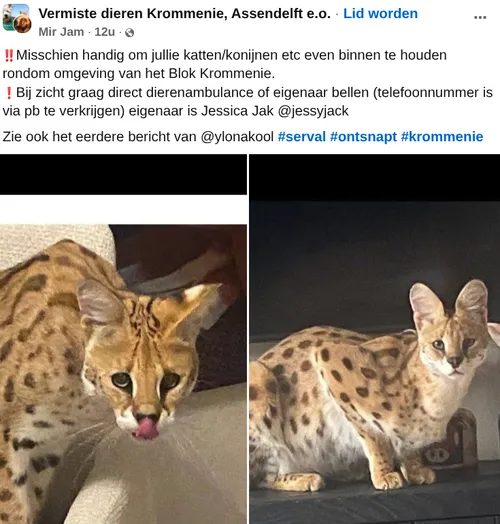This screenshot has width=500, height=524.
Task: Open author Mir Jam's profile
Action: (x=61, y=32)
